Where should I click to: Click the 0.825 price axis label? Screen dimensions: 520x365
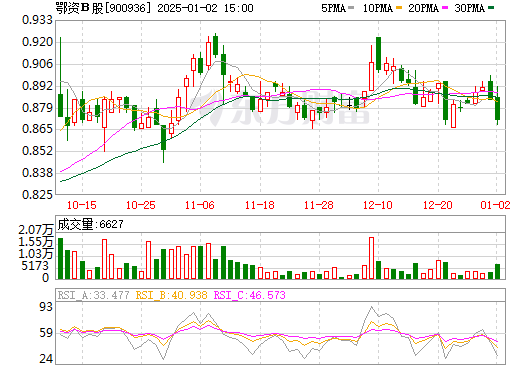37,194
